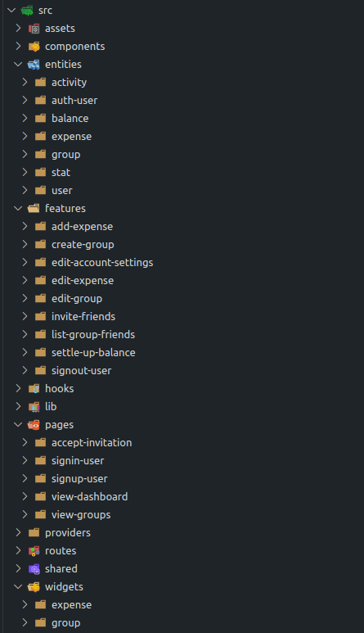Click the signup-user folder icon
Image resolution: width=364 pixels, height=633 pixels.
pyautogui.click(x=40, y=479)
